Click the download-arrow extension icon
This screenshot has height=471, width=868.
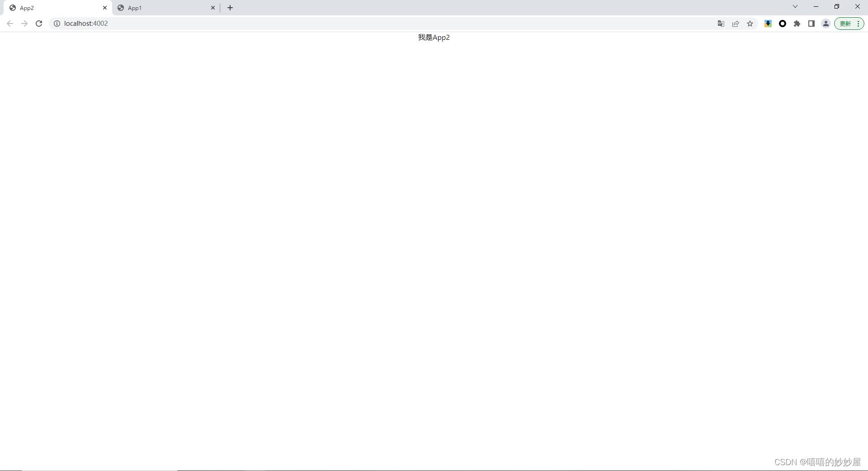pos(768,24)
